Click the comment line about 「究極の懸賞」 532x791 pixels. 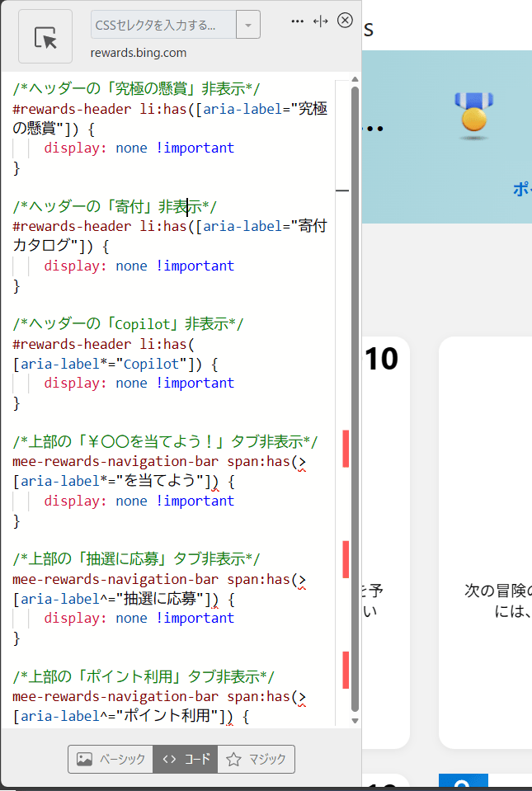137,89
